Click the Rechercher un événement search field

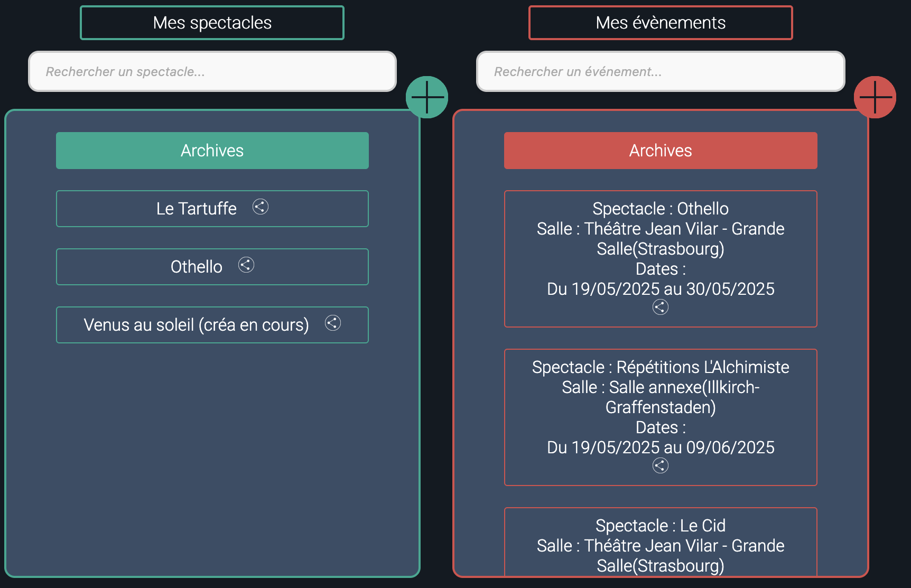pos(660,71)
